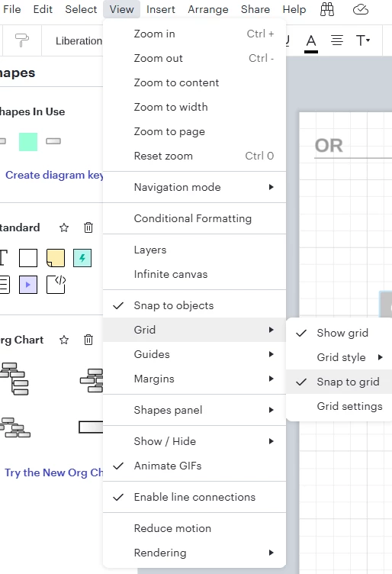392x574 pixels.
Task: Open the text alignment icon
Action: (x=337, y=40)
